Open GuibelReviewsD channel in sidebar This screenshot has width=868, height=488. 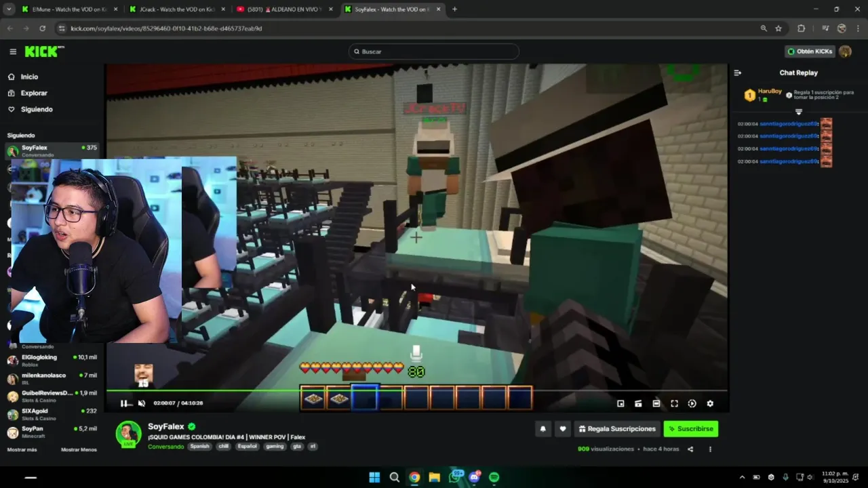(52, 396)
